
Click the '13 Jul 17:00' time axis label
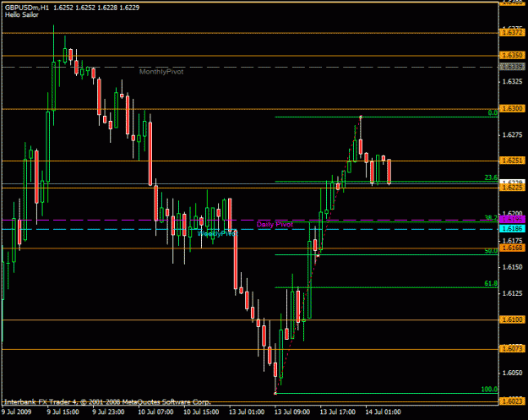(337, 412)
